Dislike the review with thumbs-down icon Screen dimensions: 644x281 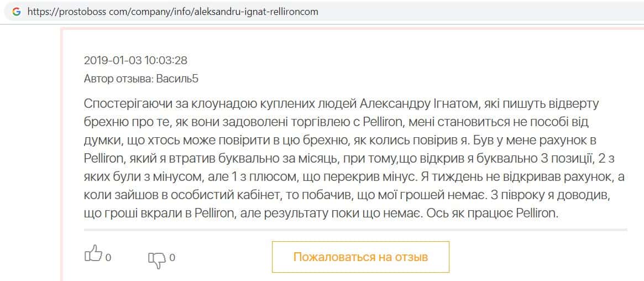pyautogui.click(x=157, y=258)
